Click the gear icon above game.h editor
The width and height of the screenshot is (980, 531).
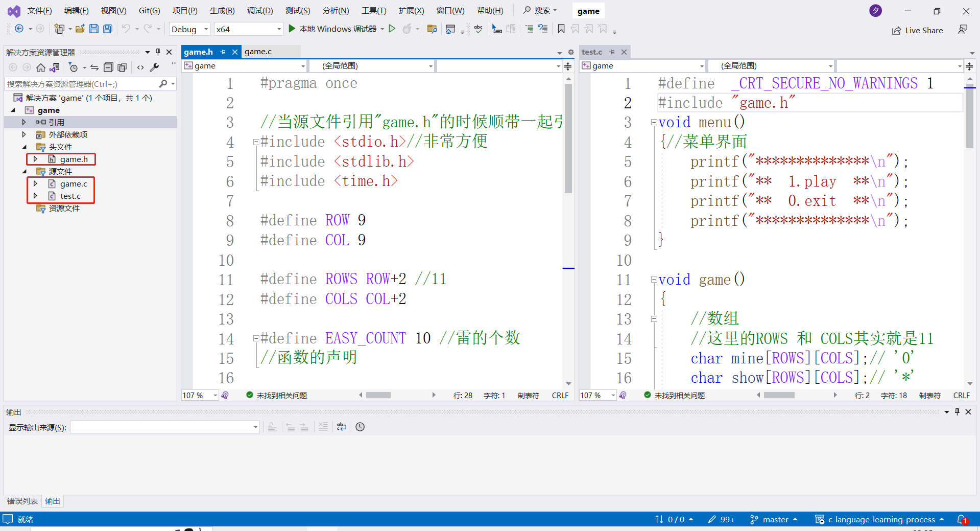point(571,52)
